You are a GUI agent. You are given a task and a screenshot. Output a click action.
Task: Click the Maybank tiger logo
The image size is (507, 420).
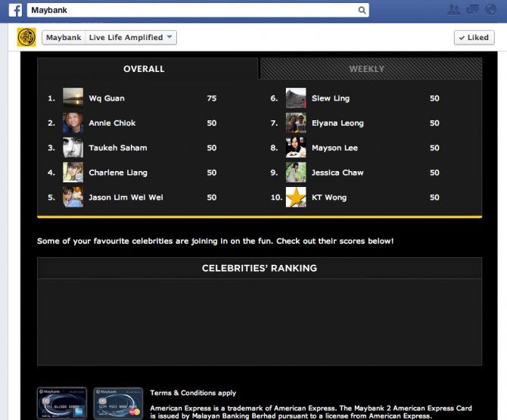(x=26, y=38)
